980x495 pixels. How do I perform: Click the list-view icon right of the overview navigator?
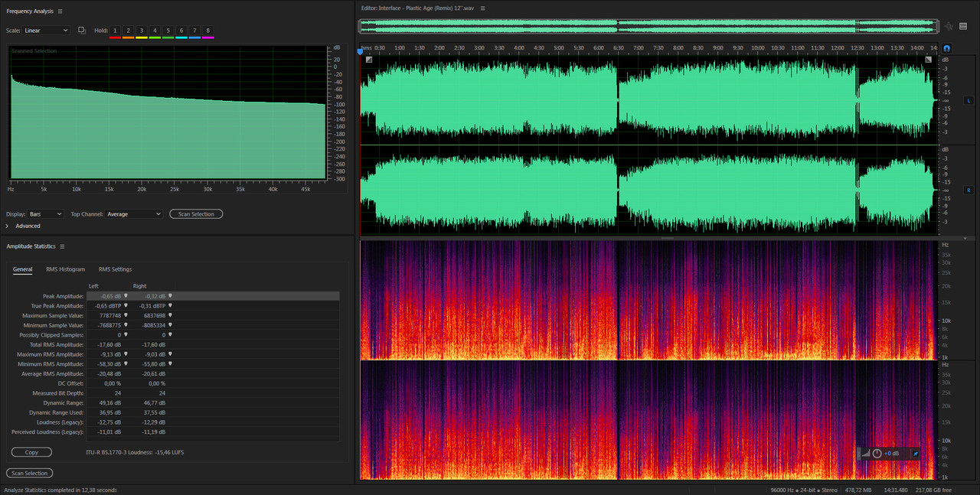[964, 26]
